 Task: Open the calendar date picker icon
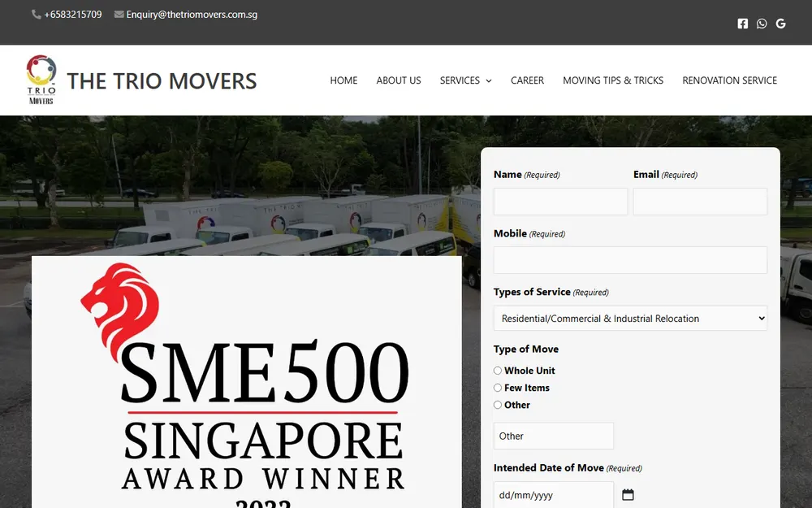628,494
